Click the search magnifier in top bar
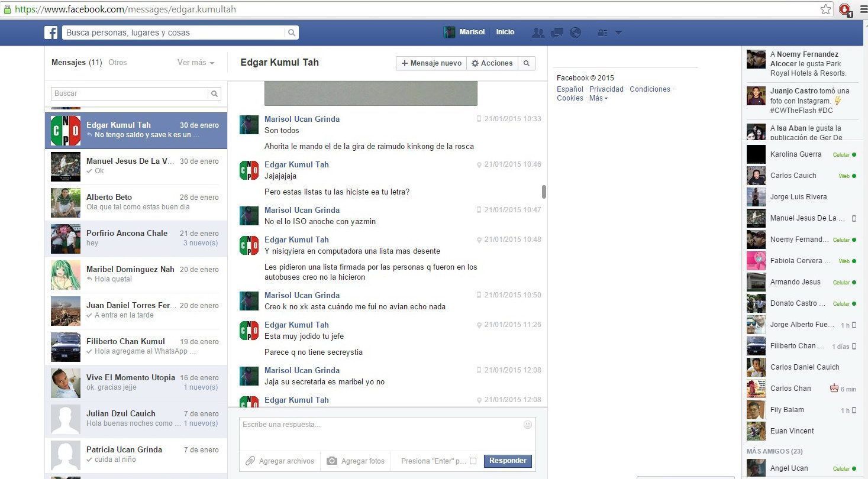 coord(292,33)
